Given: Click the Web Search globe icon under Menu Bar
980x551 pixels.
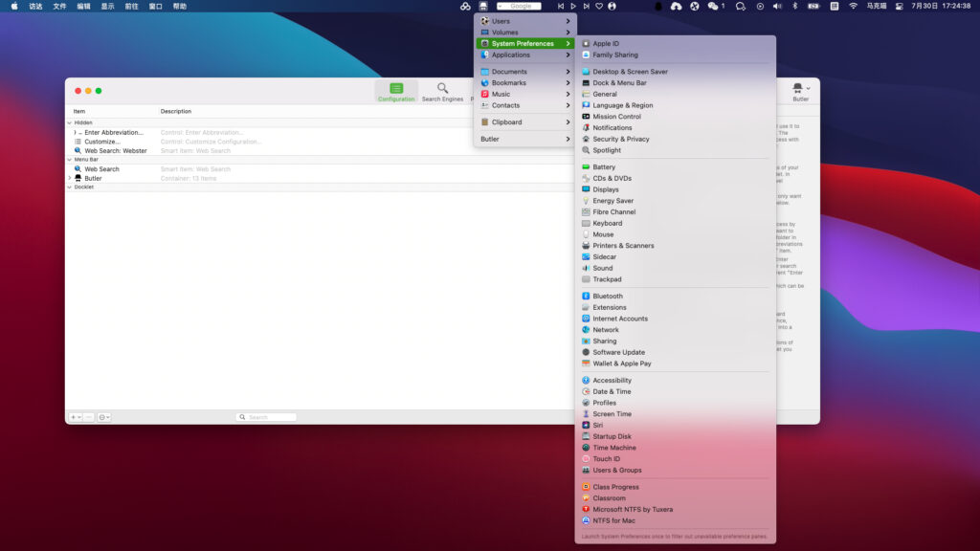Looking at the screenshot, I should click(x=78, y=169).
